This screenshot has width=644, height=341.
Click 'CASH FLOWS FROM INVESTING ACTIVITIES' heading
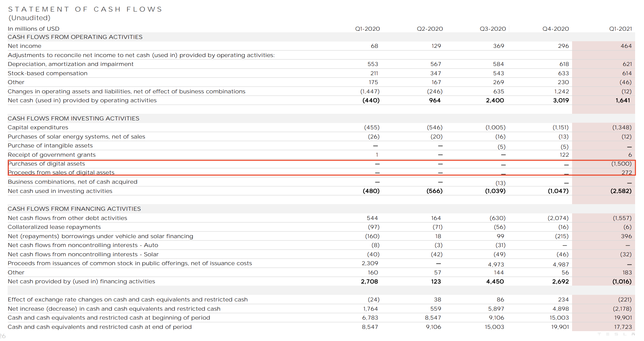[x=74, y=118]
